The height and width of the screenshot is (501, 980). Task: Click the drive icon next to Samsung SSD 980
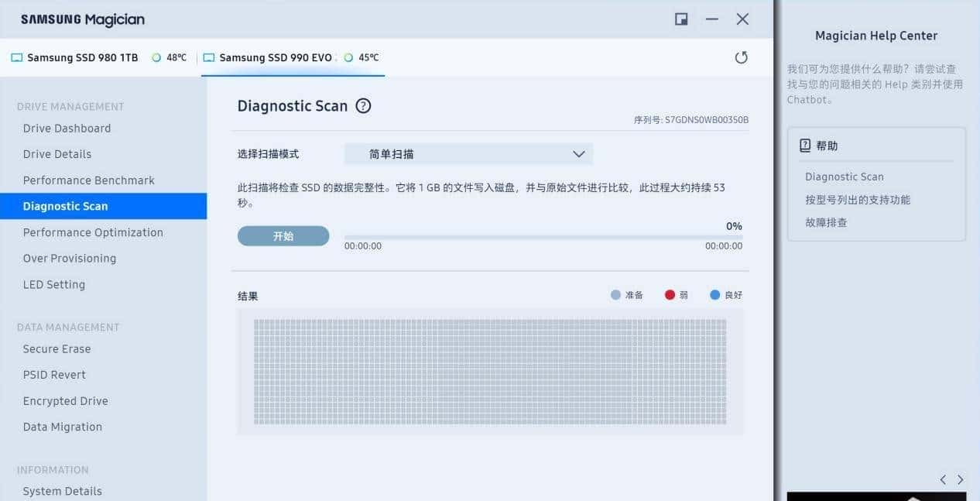16,57
